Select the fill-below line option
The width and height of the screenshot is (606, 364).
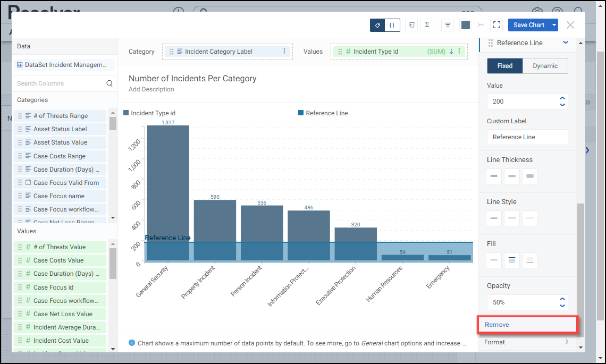pyautogui.click(x=529, y=260)
